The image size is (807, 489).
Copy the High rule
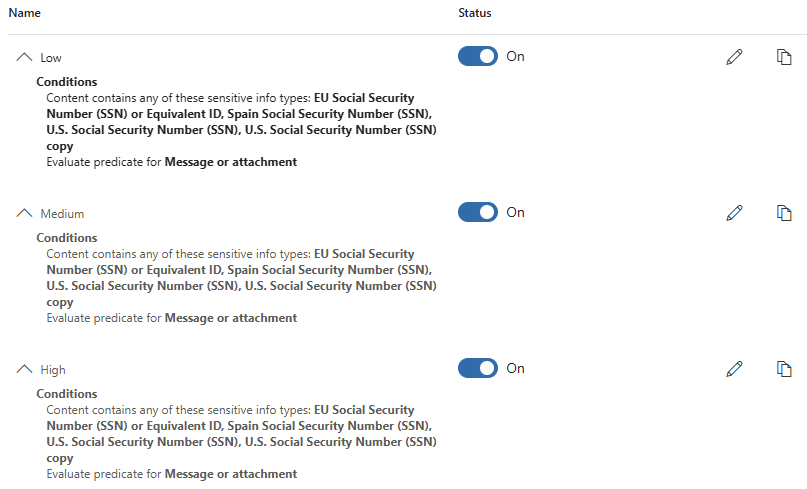tap(785, 369)
